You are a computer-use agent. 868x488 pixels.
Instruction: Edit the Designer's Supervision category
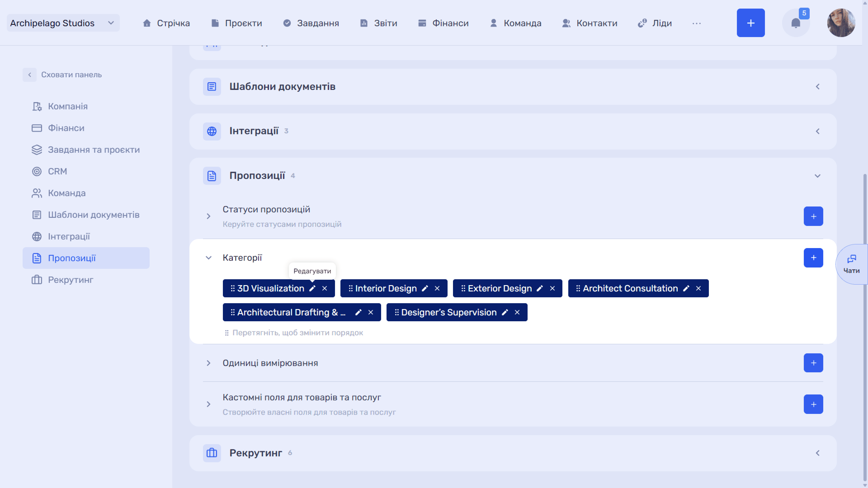click(x=505, y=312)
